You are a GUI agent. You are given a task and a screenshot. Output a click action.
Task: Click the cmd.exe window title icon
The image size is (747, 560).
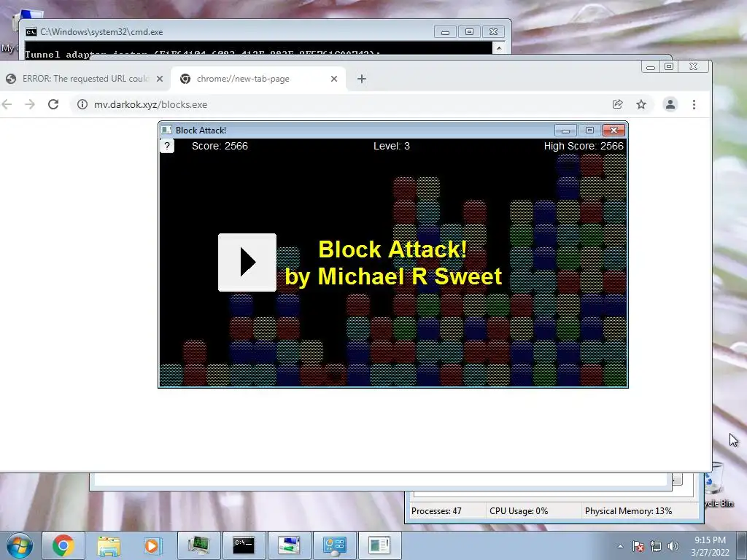(x=31, y=32)
